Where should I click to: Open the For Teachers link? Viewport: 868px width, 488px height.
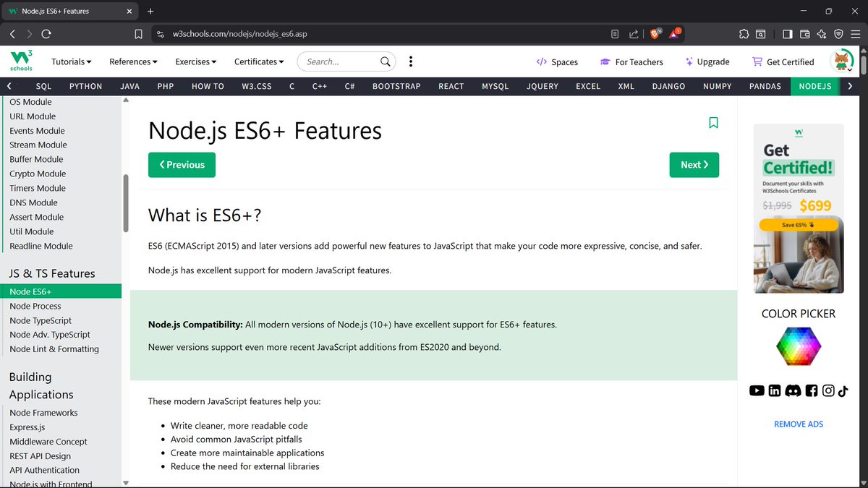pyautogui.click(x=631, y=62)
